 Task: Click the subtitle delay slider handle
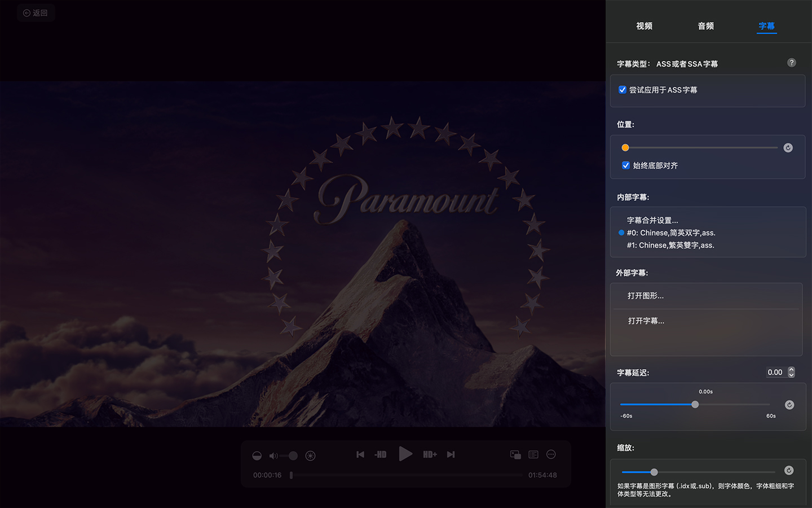(695, 404)
